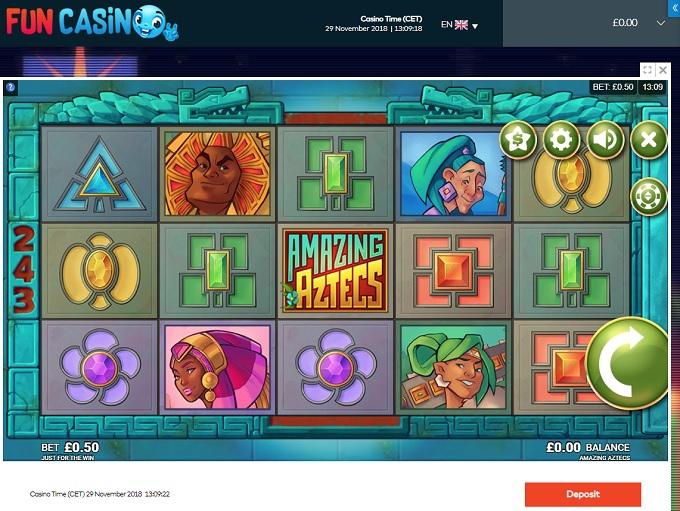Image resolution: width=680 pixels, height=511 pixels.
Task: Click the Amazing Aztecs wild symbol
Action: [x=335, y=271]
